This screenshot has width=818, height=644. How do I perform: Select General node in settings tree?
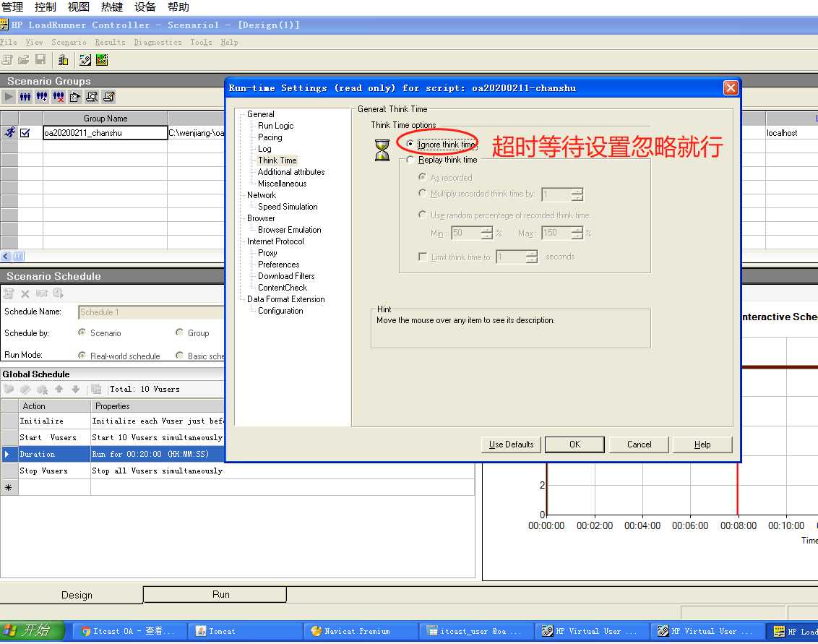pos(260,114)
